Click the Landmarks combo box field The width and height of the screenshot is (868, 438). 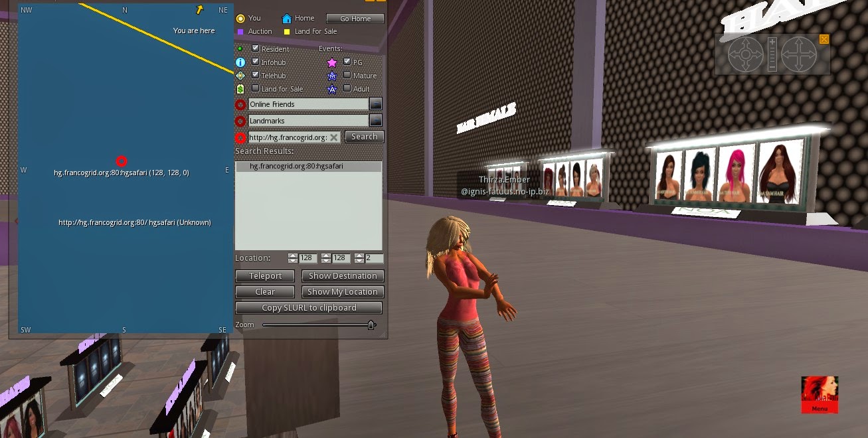308,121
